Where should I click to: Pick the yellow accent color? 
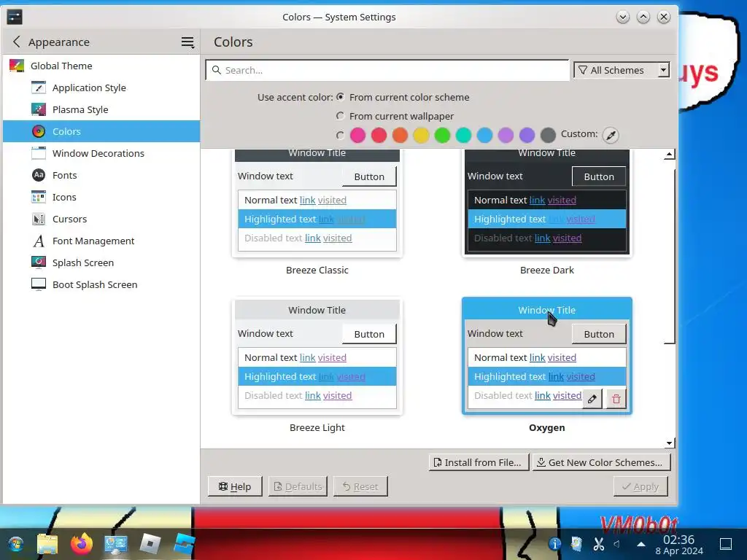pos(421,135)
